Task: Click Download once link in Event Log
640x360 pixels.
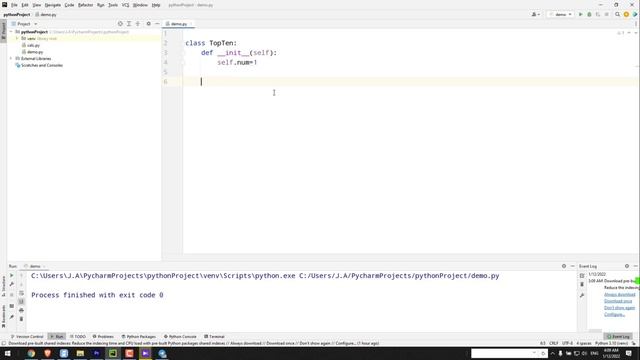Action: (618, 301)
